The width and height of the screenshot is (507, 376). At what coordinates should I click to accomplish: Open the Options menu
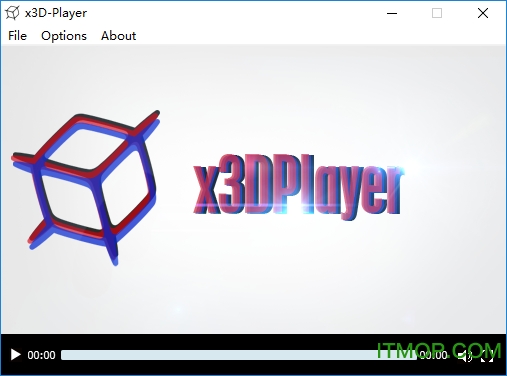click(x=64, y=36)
